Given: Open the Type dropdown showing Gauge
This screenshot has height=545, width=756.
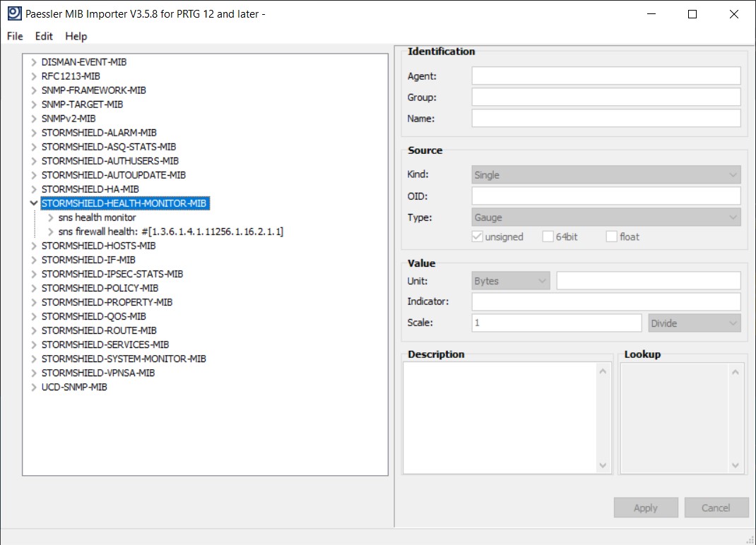Looking at the screenshot, I should click(606, 217).
